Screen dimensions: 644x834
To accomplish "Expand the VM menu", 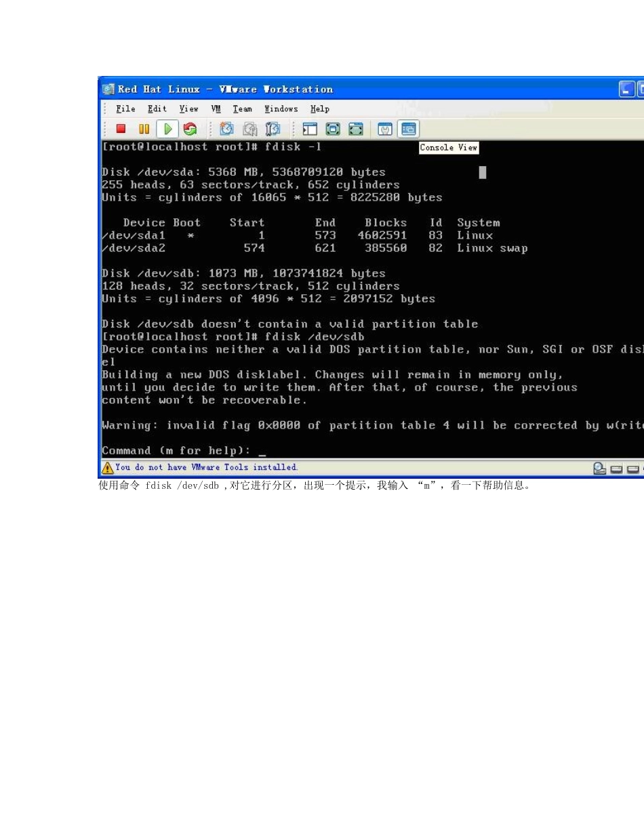I will pos(216,108).
